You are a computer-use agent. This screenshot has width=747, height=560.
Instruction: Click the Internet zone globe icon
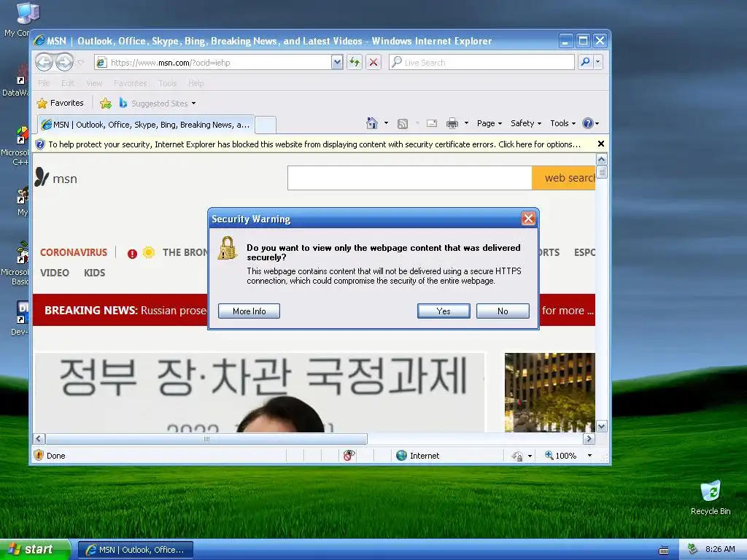point(402,456)
